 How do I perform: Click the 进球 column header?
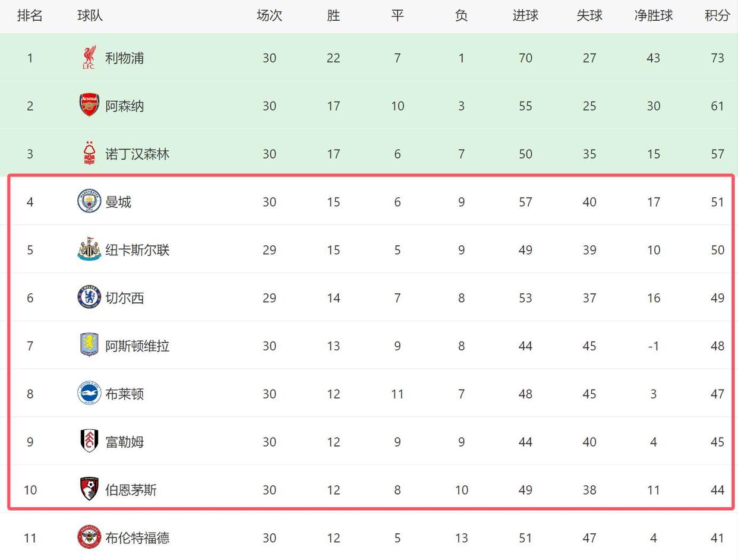click(x=525, y=16)
